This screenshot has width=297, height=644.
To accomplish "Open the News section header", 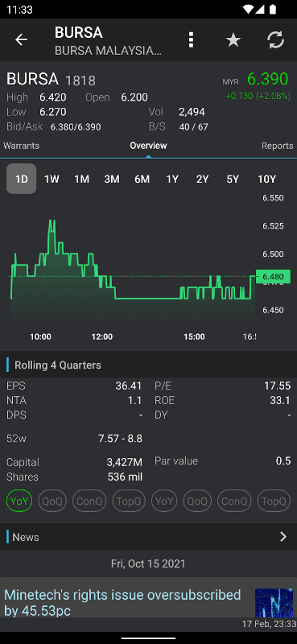I will 148,537.
